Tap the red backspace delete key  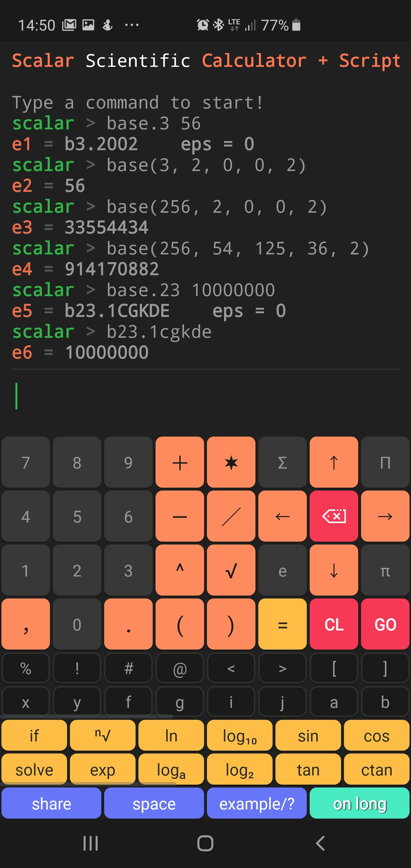pyautogui.click(x=334, y=516)
